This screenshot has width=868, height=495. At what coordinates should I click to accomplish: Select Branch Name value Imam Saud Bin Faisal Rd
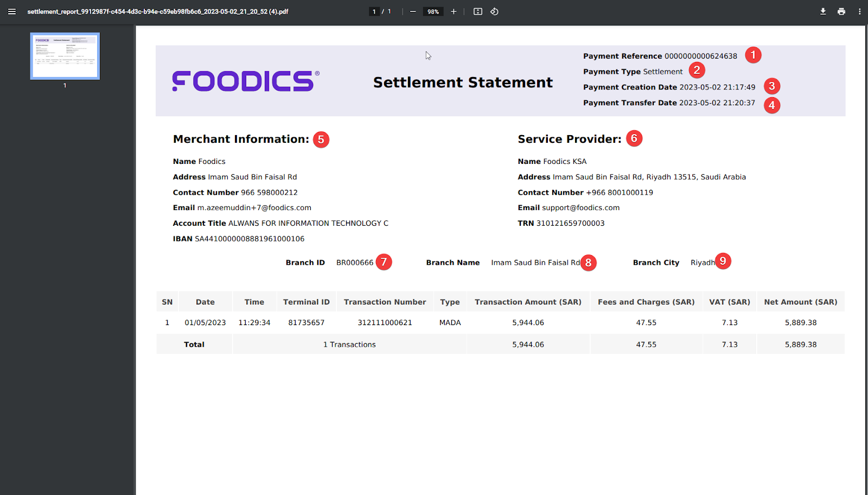pos(535,263)
